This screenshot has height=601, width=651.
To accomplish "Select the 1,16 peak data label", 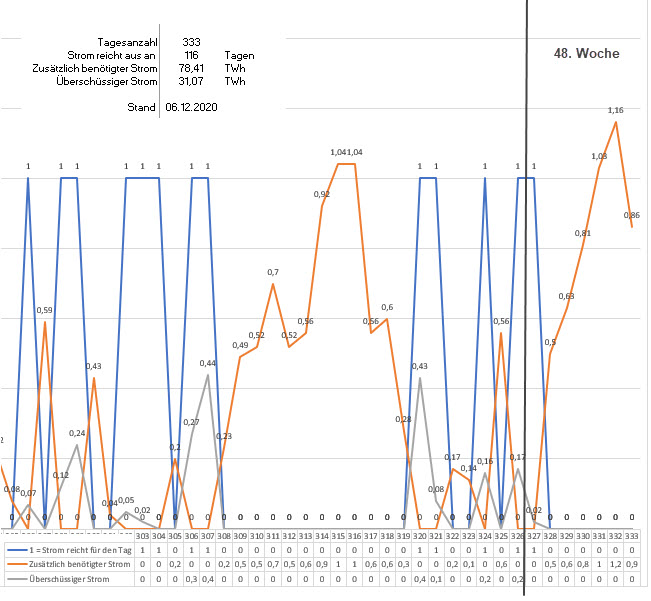I will (x=615, y=110).
